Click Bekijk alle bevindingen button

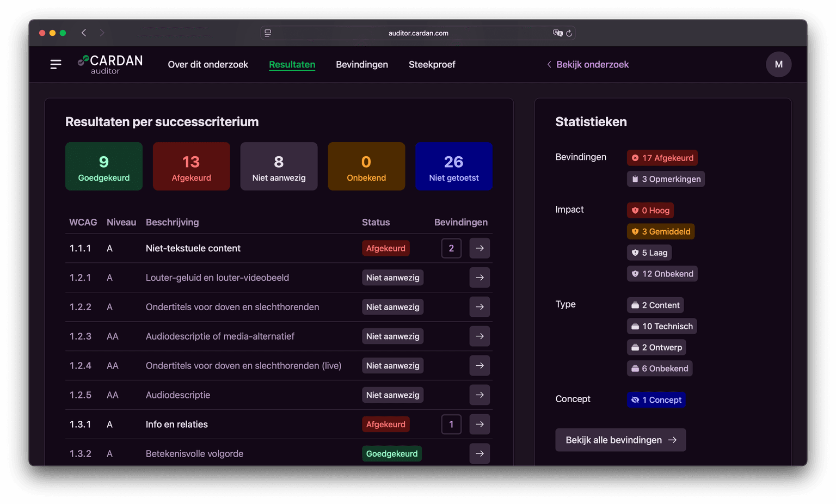pos(620,440)
